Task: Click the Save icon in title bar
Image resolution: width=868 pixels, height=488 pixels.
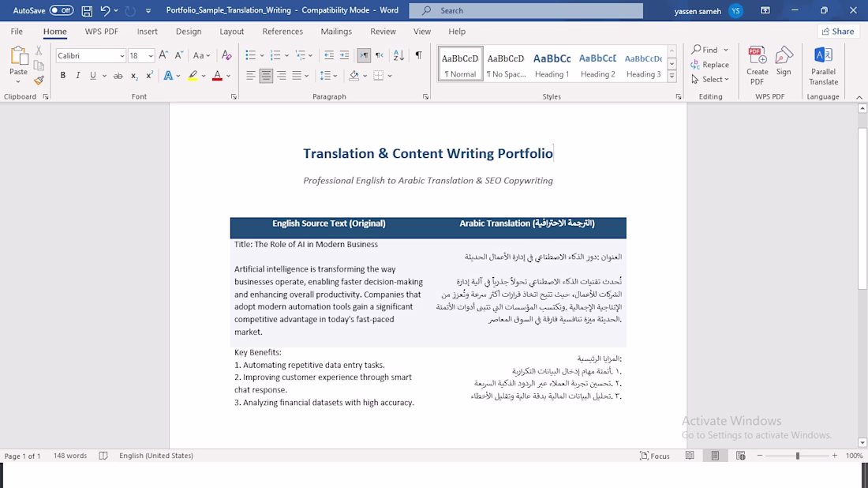Action: [x=87, y=10]
